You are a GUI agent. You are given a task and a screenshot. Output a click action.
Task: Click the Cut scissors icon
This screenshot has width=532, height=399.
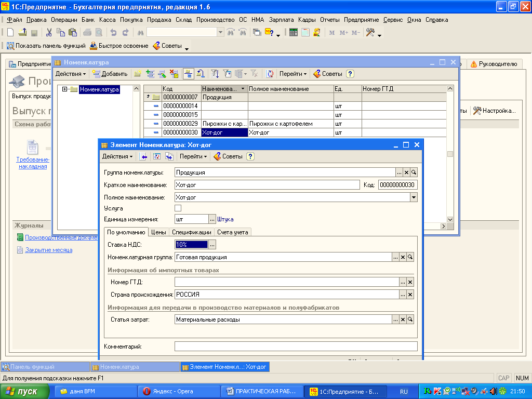(49, 33)
